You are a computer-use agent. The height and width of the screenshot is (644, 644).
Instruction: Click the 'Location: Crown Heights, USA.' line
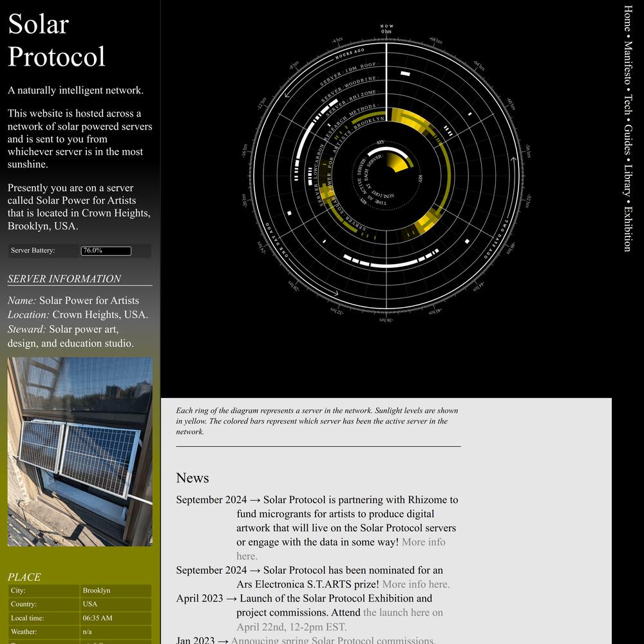click(x=78, y=315)
